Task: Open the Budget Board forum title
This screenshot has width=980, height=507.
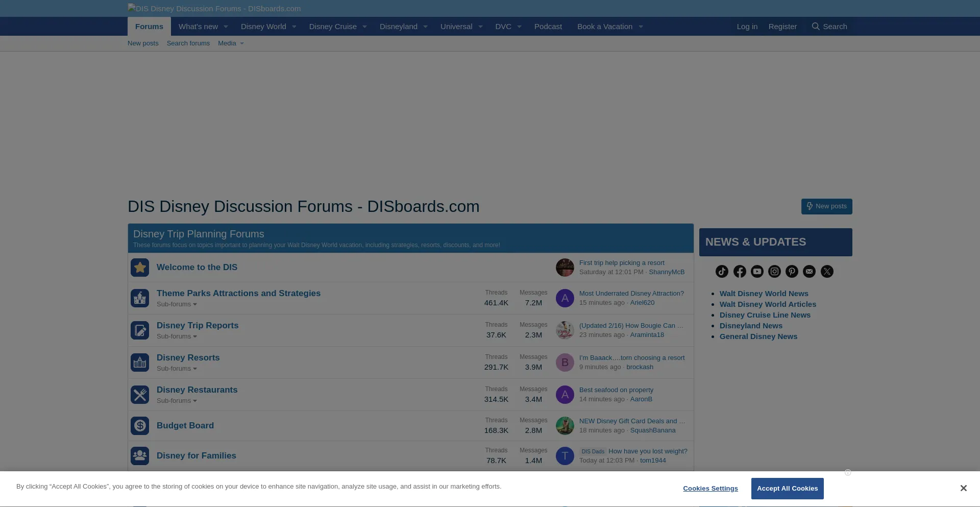Action: point(185,425)
